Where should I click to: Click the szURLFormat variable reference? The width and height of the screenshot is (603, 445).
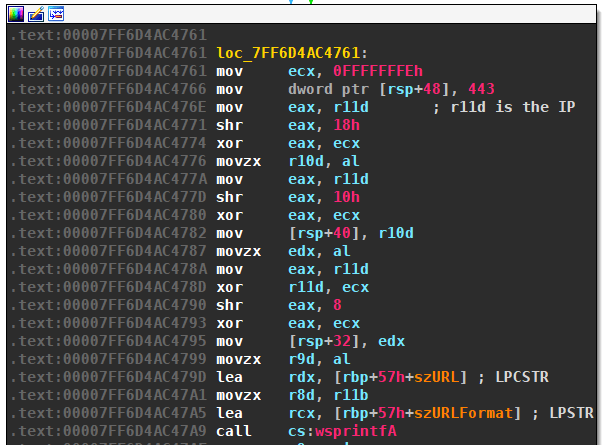pyautogui.click(x=463, y=413)
